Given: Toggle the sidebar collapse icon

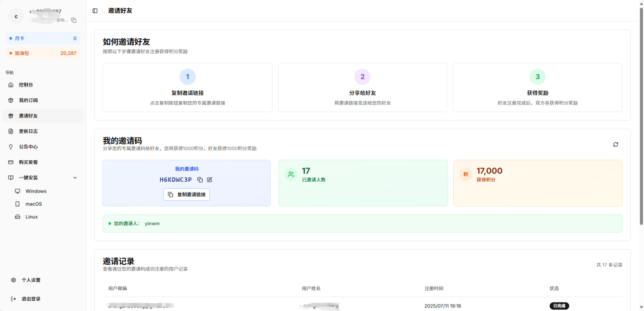Looking at the screenshot, I should pos(95,11).
